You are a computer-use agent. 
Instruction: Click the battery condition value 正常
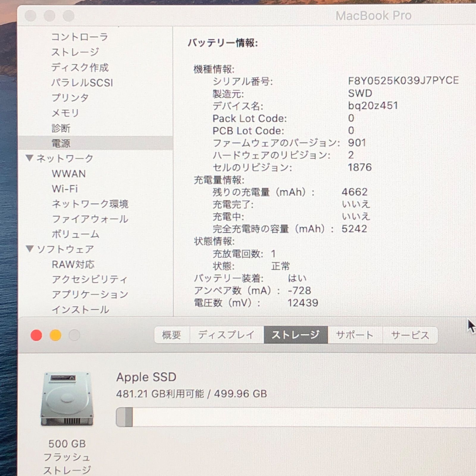pyautogui.click(x=280, y=266)
